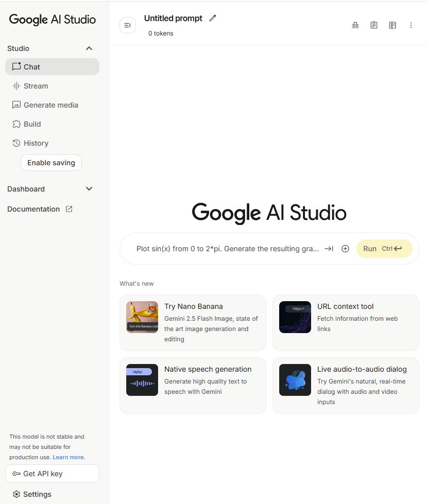
Task: Click the Build puzzle icon
Action: (16, 124)
